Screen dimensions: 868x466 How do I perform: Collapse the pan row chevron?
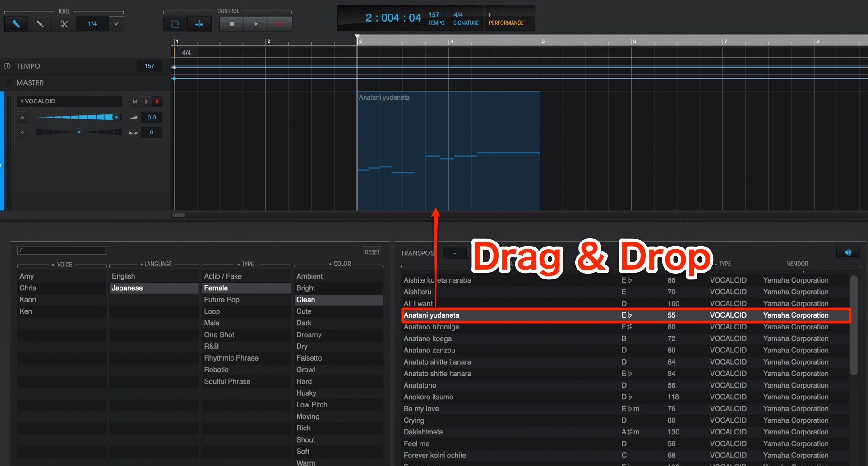[x=22, y=132]
